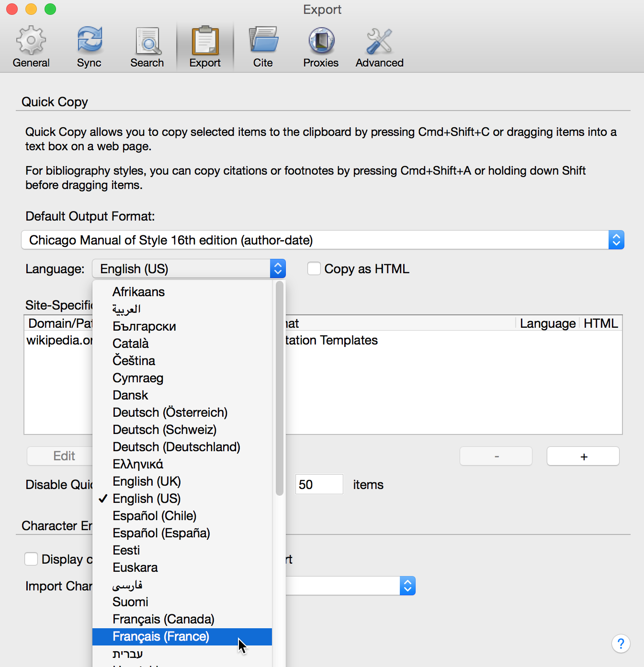Click the Edit button

point(64,456)
